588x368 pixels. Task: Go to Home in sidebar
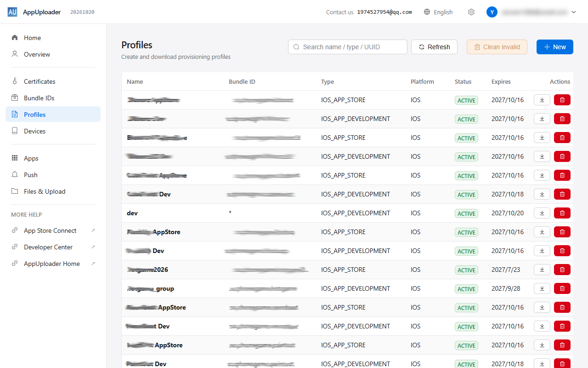[x=53, y=38]
